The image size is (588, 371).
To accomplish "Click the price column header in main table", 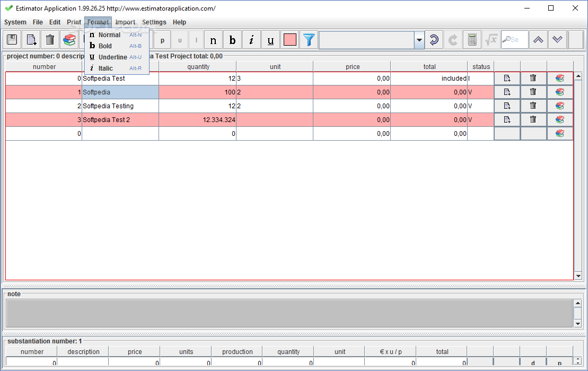I will coord(352,67).
